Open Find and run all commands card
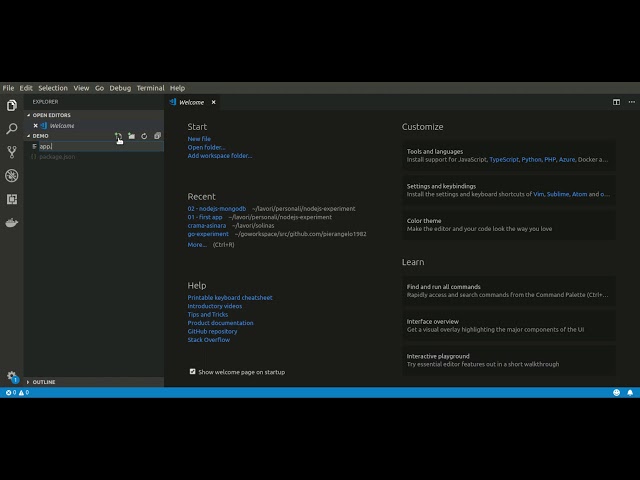Image resolution: width=640 pixels, height=480 pixels. pos(509,291)
